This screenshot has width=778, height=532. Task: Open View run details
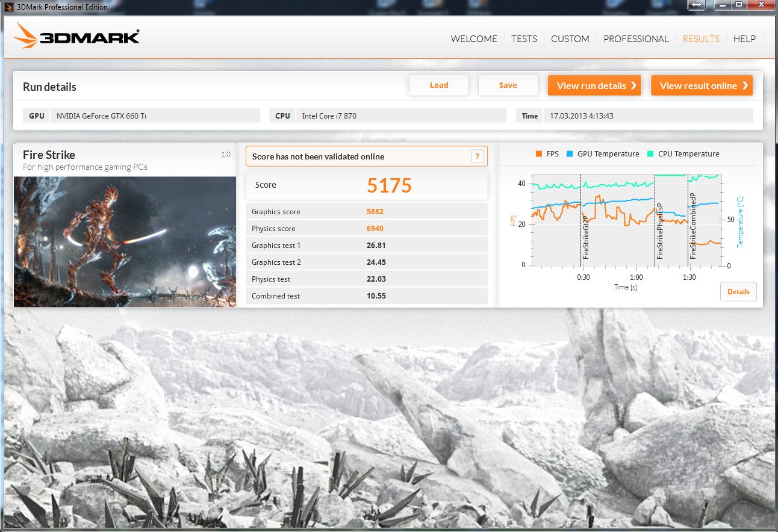[x=594, y=85]
